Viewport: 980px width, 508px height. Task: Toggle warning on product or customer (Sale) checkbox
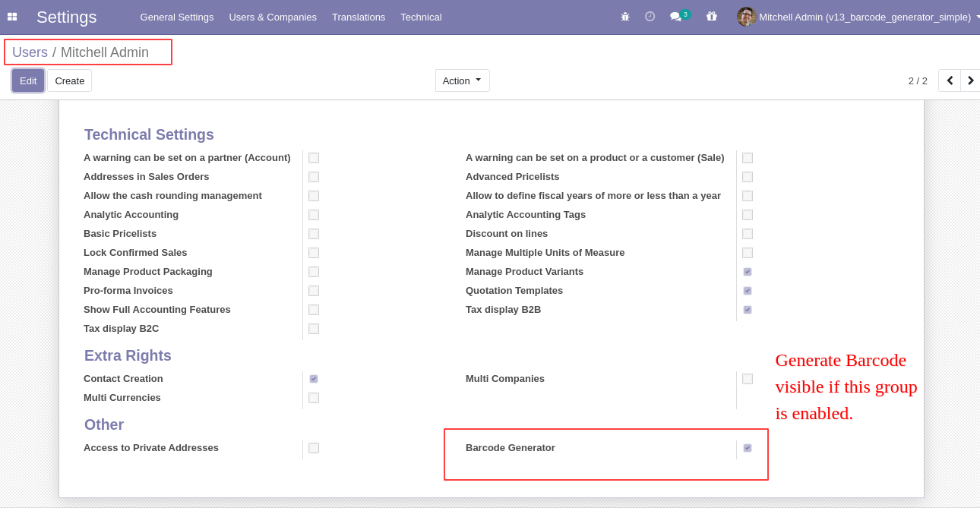[748, 158]
